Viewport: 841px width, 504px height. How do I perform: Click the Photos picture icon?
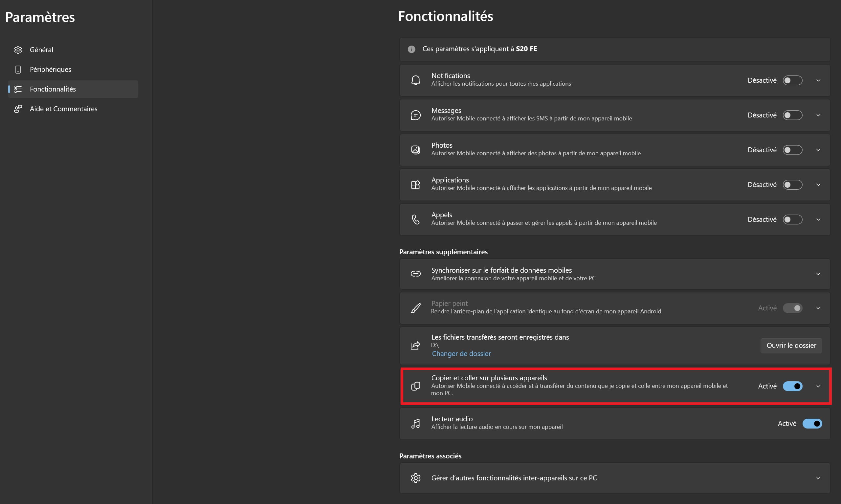pyautogui.click(x=415, y=150)
